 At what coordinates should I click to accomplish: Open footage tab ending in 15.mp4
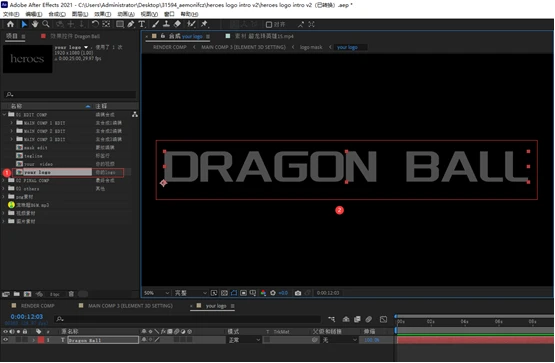[264, 36]
